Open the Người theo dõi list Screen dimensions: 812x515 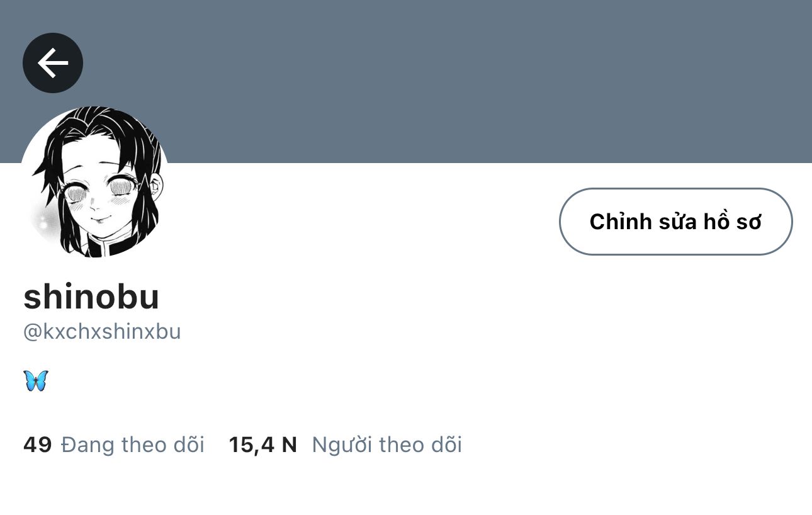click(387, 445)
